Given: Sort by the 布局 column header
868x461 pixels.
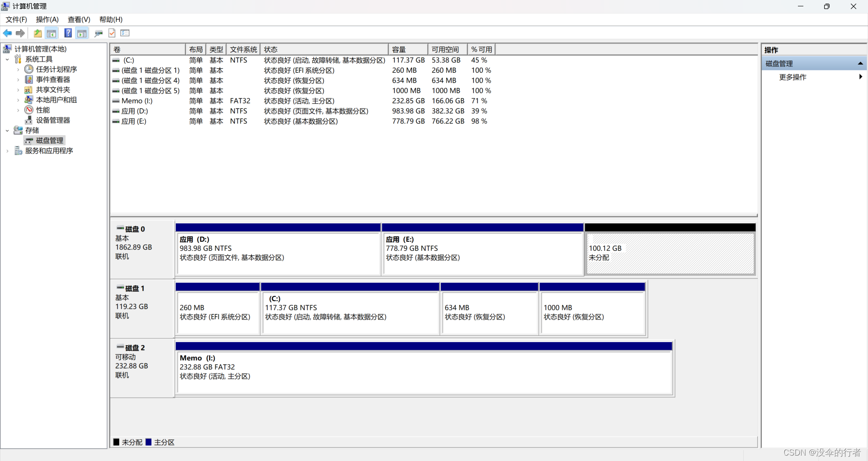Looking at the screenshot, I should pyautogui.click(x=196, y=49).
